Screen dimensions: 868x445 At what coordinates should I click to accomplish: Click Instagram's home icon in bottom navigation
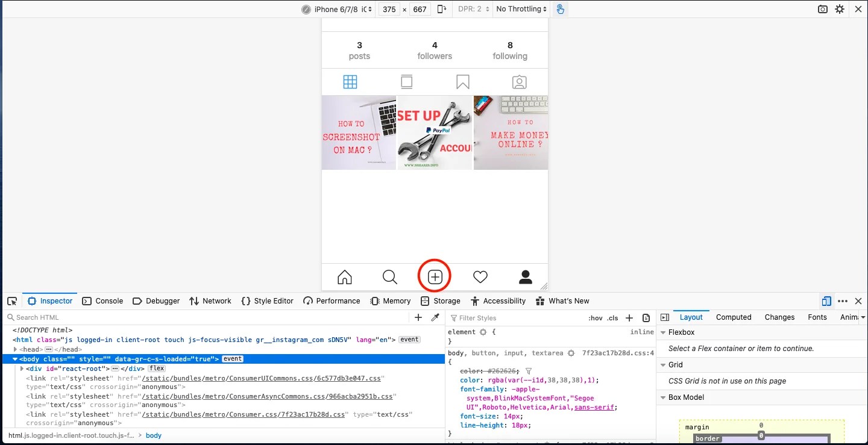pyautogui.click(x=344, y=276)
